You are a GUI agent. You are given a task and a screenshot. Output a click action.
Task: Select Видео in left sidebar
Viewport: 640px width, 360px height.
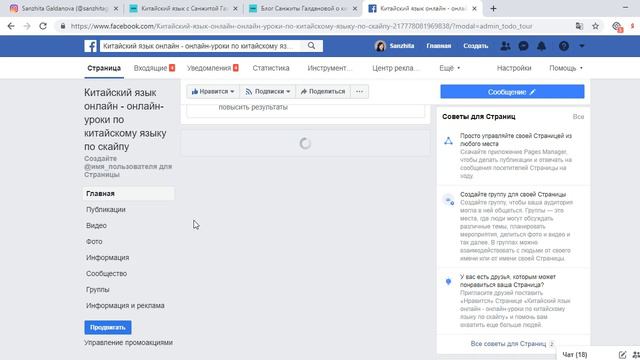pos(96,225)
